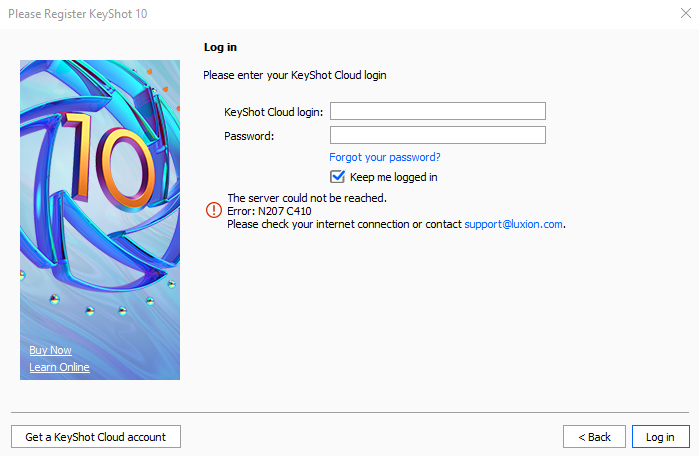Click the bold "Log in" heading
This screenshot has height=456, width=699.
click(220, 47)
